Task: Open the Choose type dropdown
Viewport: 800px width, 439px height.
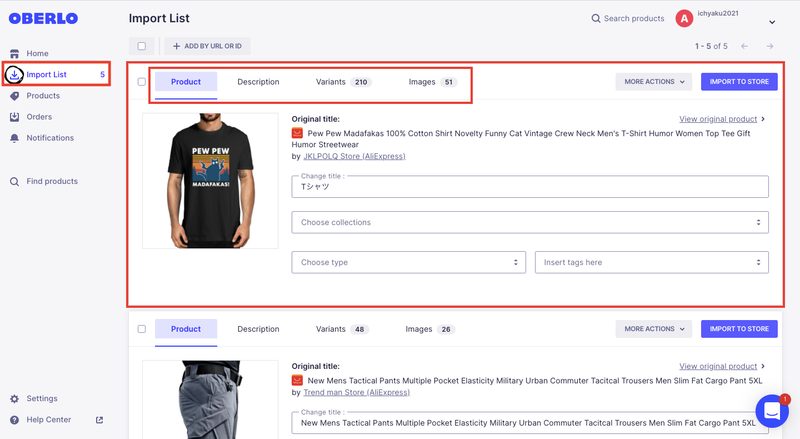Action: click(409, 262)
